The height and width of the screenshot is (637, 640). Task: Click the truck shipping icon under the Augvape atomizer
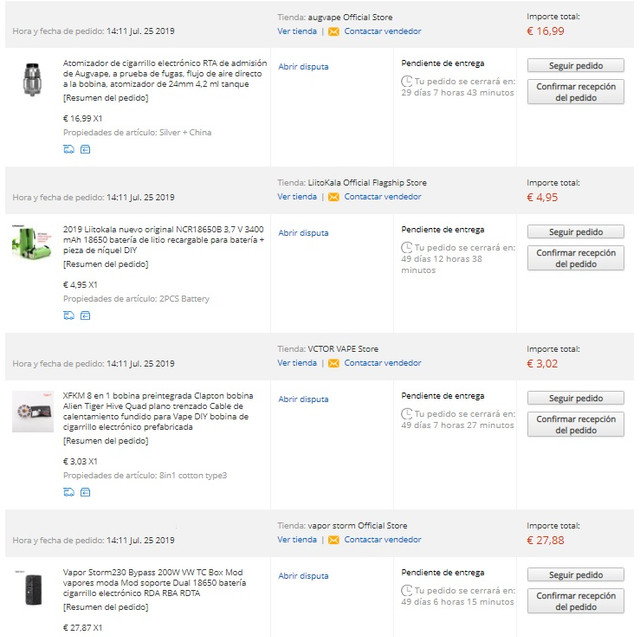pos(69,149)
